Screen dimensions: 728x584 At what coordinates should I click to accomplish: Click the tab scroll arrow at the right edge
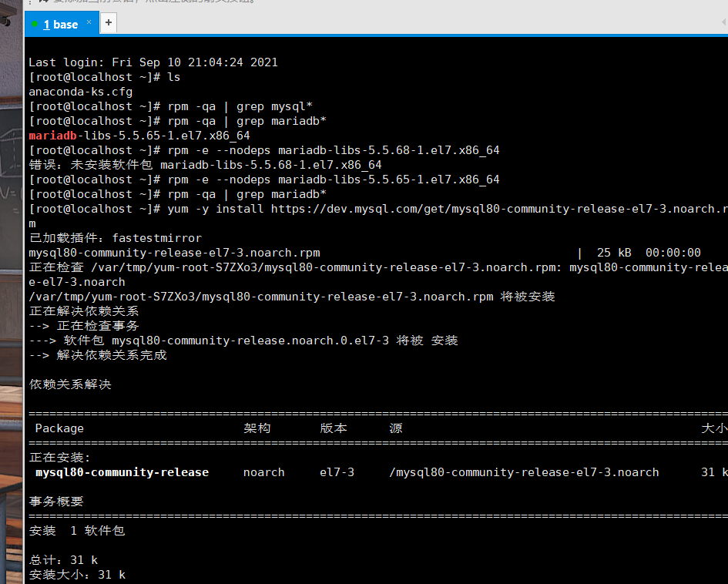pyautogui.click(x=724, y=22)
